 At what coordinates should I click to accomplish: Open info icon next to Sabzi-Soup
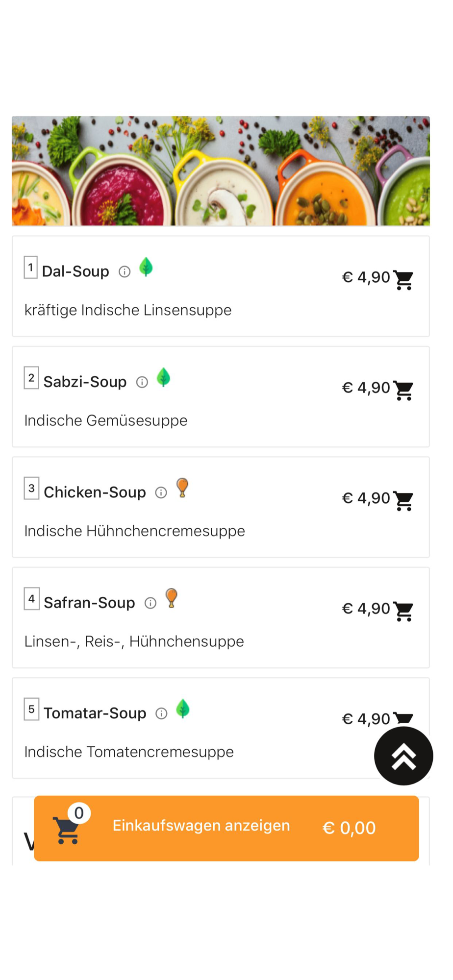(x=142, y=382)
